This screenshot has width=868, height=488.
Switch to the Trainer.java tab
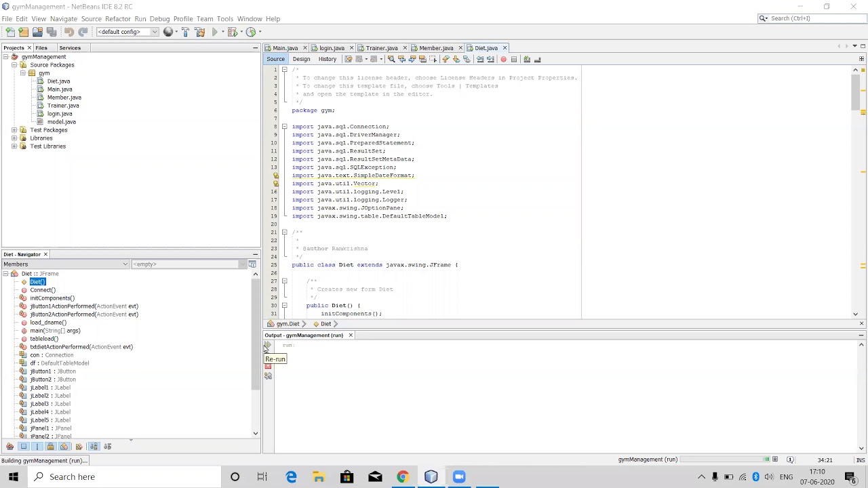[381, 48]
